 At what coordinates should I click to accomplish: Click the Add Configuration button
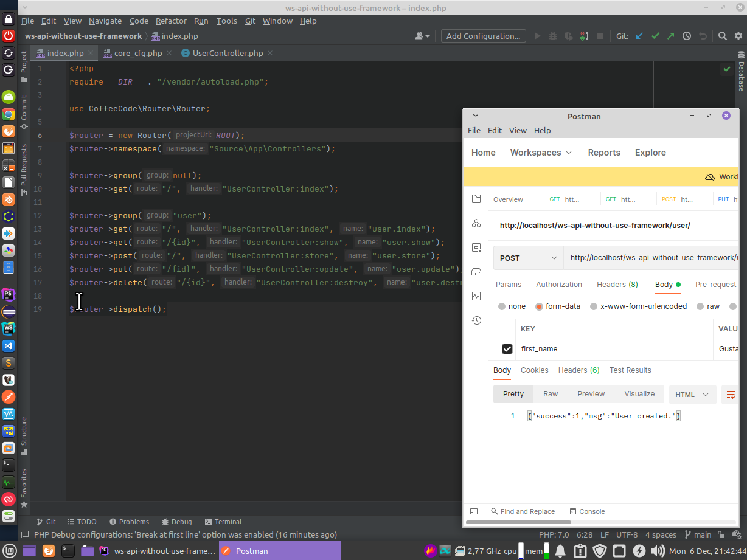(483, 36)
